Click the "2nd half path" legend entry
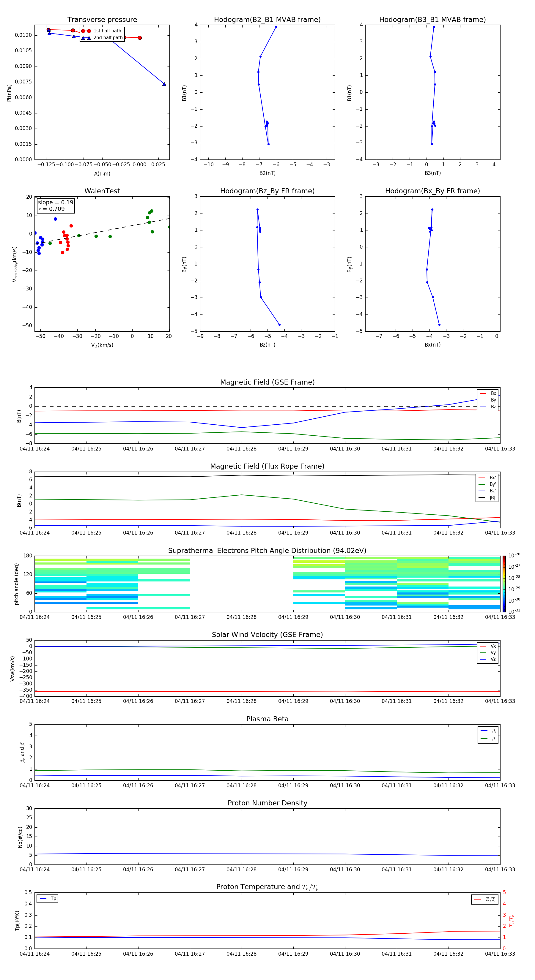535x980 pixels. point(102,38)
